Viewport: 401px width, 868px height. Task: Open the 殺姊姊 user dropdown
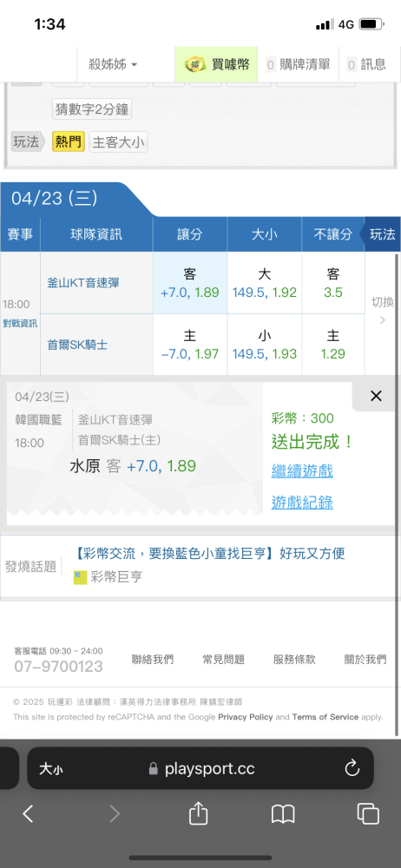click(x=113, y=65)
